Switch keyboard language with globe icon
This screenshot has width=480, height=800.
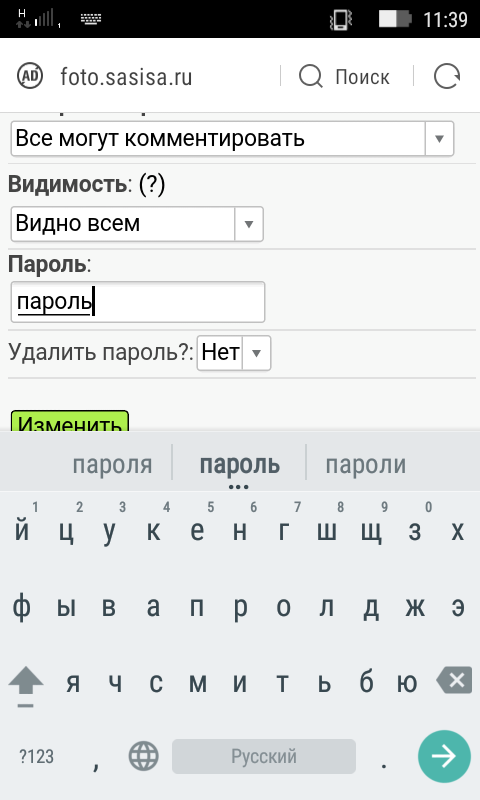tap(143, 756)
